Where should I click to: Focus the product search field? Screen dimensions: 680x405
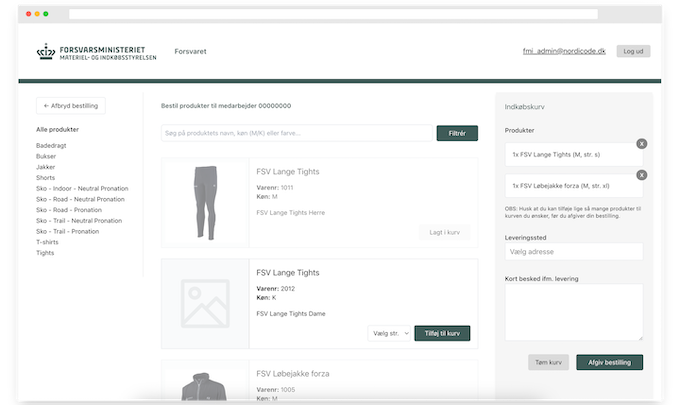[297, 133]
